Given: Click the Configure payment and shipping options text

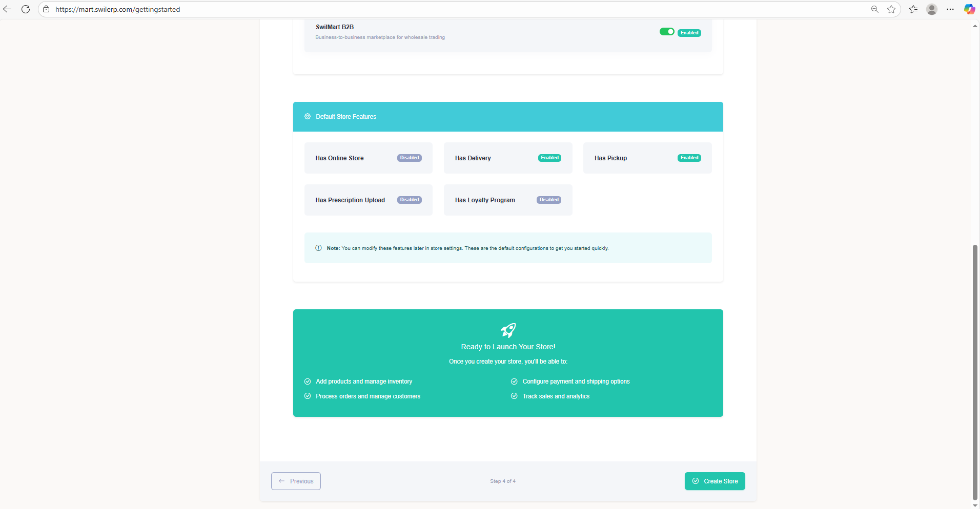Looking at the screenshot, I should coord(576,381).
